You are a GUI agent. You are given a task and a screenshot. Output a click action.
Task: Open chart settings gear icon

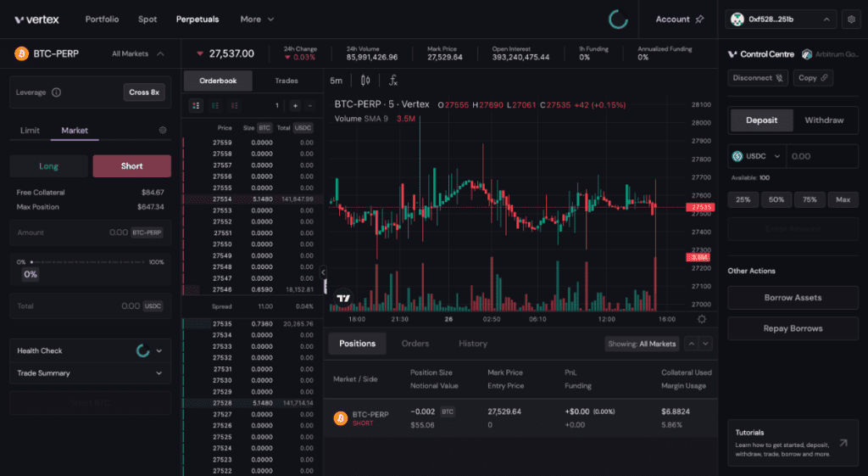[701, 319]
